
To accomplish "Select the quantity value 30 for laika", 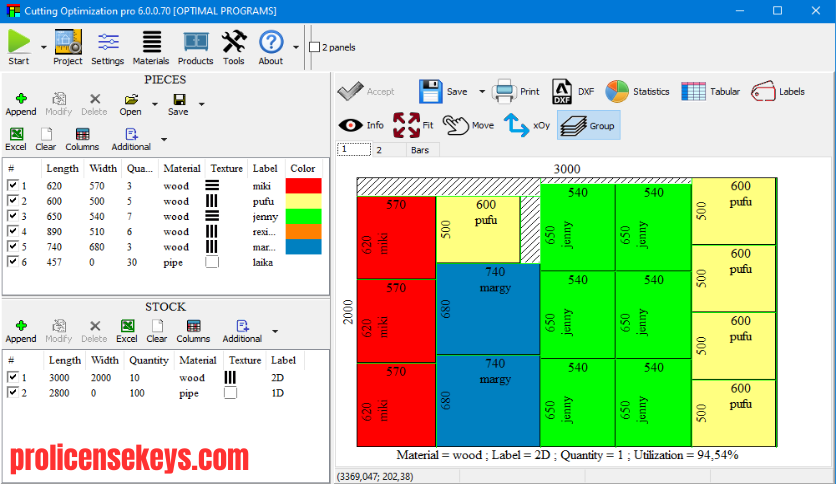I will tap(132, 262).
